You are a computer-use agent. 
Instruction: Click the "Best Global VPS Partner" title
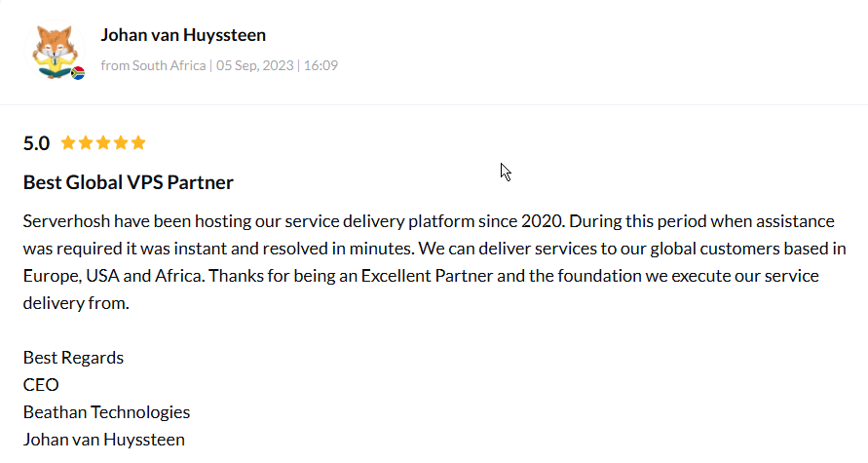tap(128, 182)
